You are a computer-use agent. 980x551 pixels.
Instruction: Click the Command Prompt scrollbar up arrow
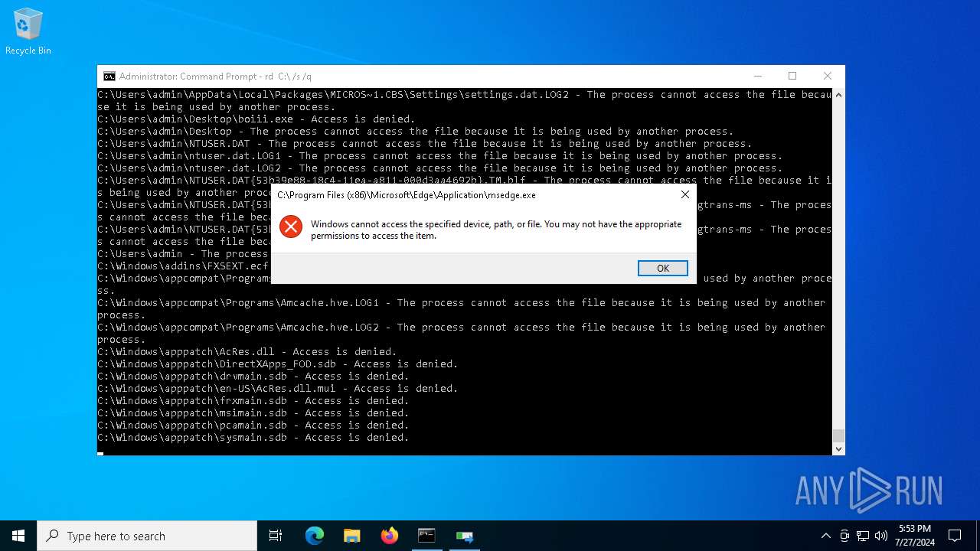click(838, 95)
